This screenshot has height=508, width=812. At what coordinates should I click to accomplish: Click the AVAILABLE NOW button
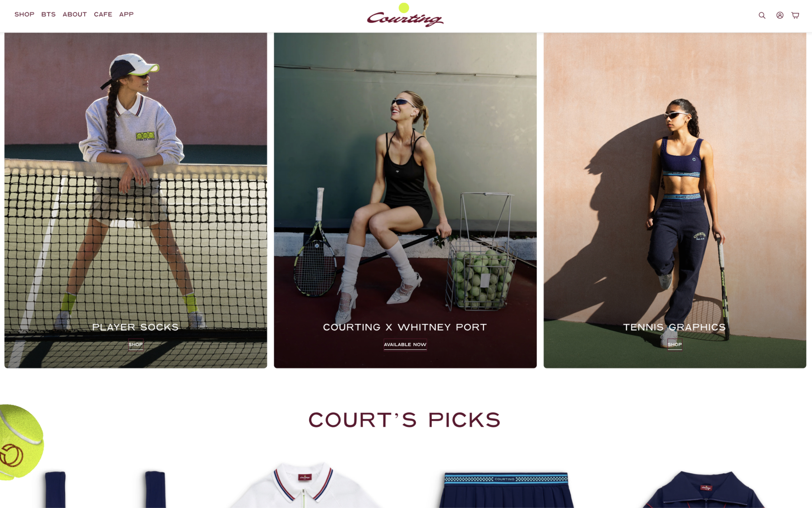(405, 344)
